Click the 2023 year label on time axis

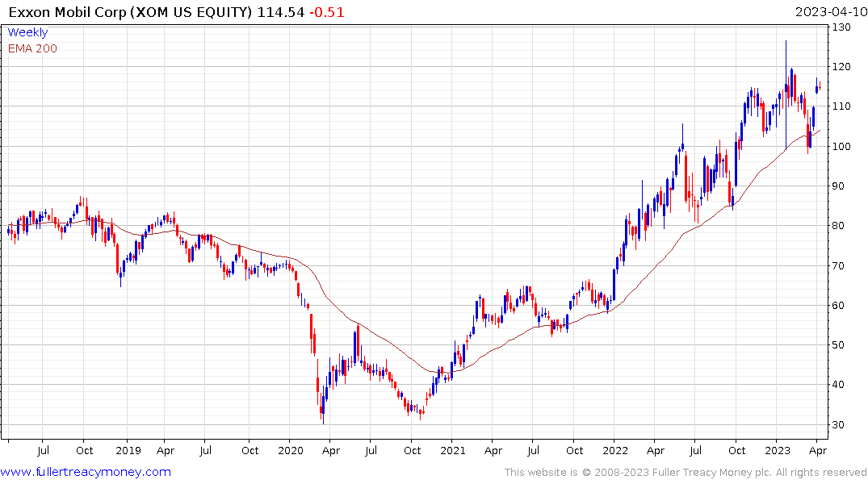coord(778,451)
